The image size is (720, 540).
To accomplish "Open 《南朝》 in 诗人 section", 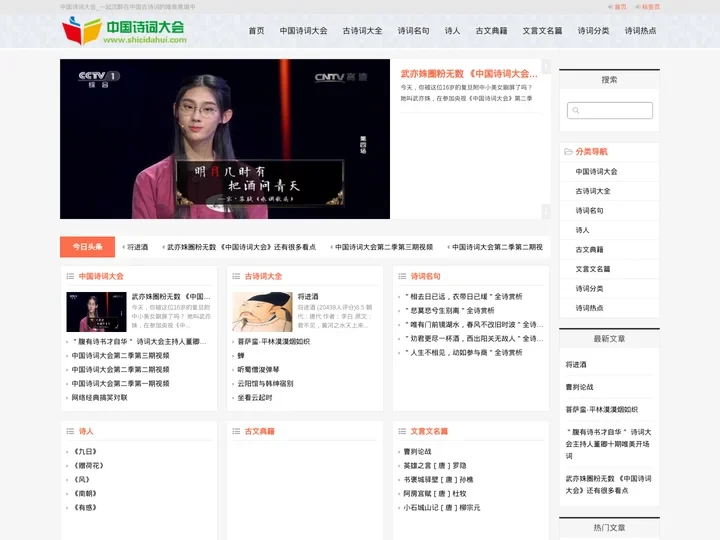I will pos(85,494).
